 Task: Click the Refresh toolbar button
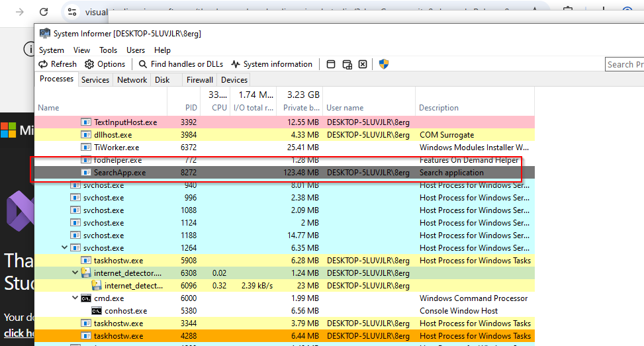click(58, 64)
